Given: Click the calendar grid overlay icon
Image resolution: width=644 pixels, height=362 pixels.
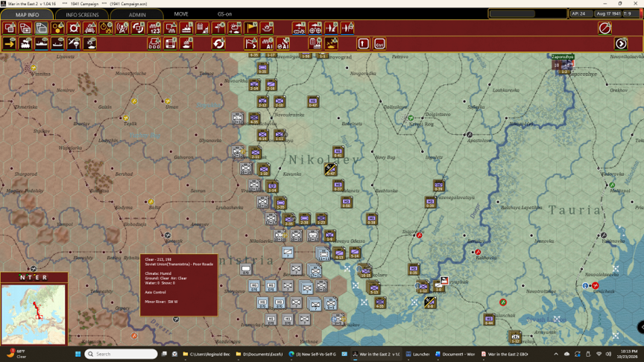Looking at the screenshot, I should click(x=203, y=28).
